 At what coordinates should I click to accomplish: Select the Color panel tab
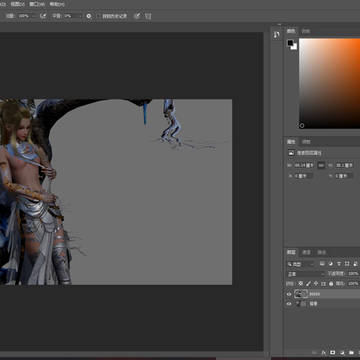(x=291, y=31)
